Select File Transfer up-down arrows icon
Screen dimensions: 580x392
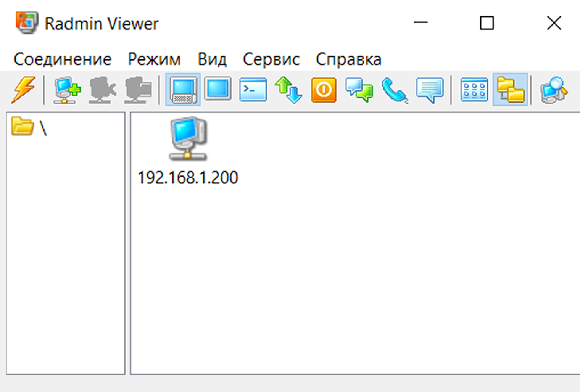point(288,90)
